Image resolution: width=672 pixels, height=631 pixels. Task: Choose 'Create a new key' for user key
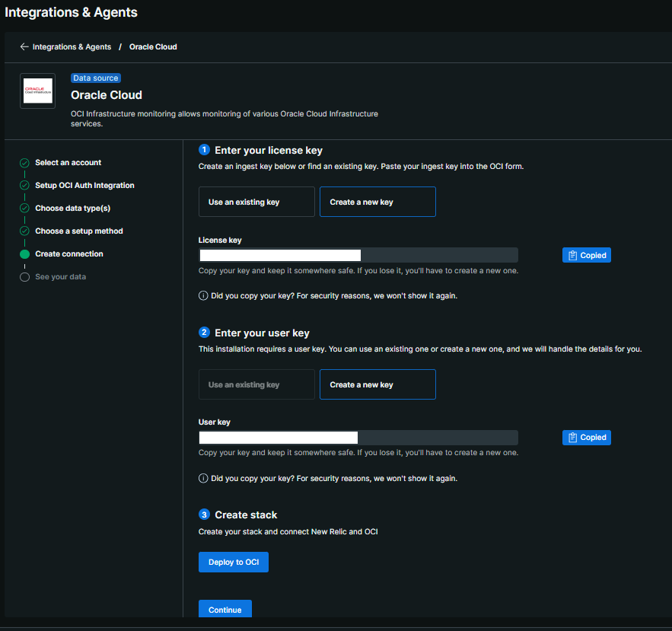point(377,384)
